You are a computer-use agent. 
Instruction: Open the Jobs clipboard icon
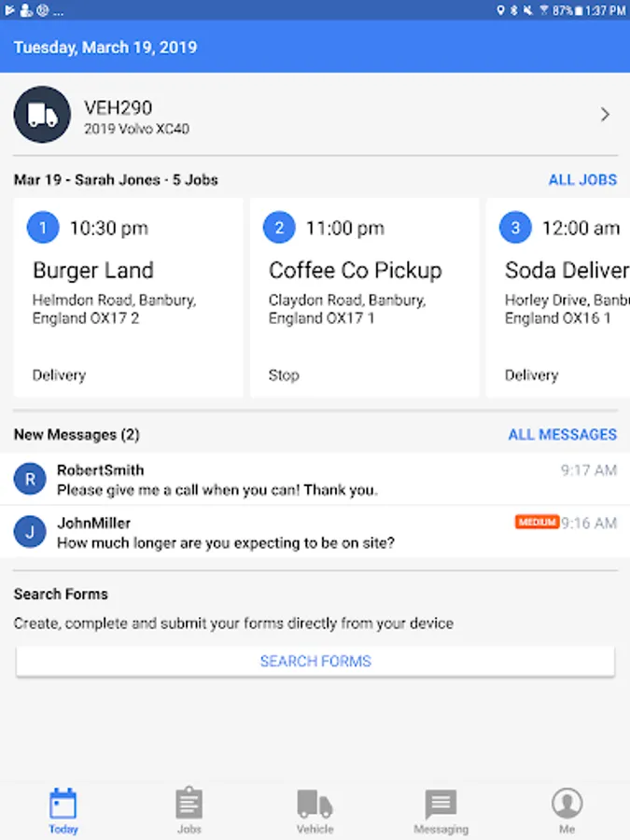(189, 804)
